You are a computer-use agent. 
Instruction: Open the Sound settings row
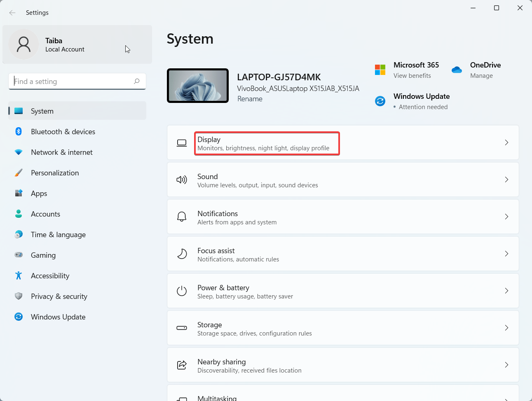tap(343, 180)
